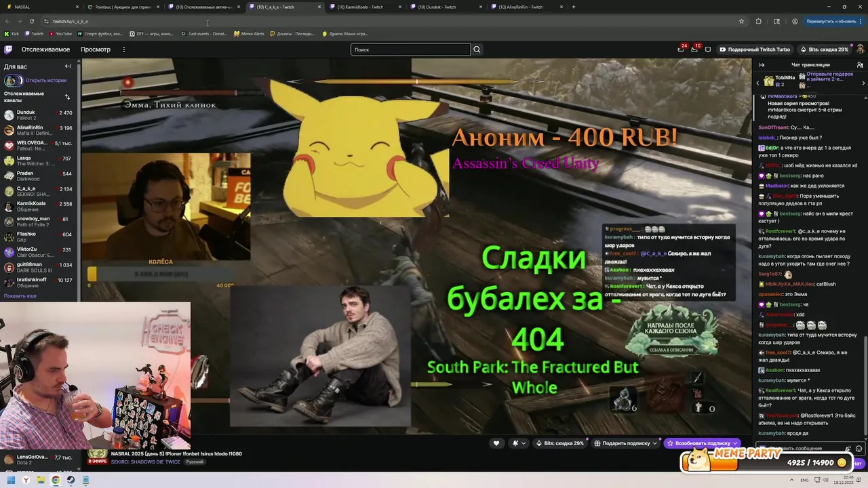Open Praden channel in the sidebar
This screenshot has width=868, height=488.
(x=39, y=176)
